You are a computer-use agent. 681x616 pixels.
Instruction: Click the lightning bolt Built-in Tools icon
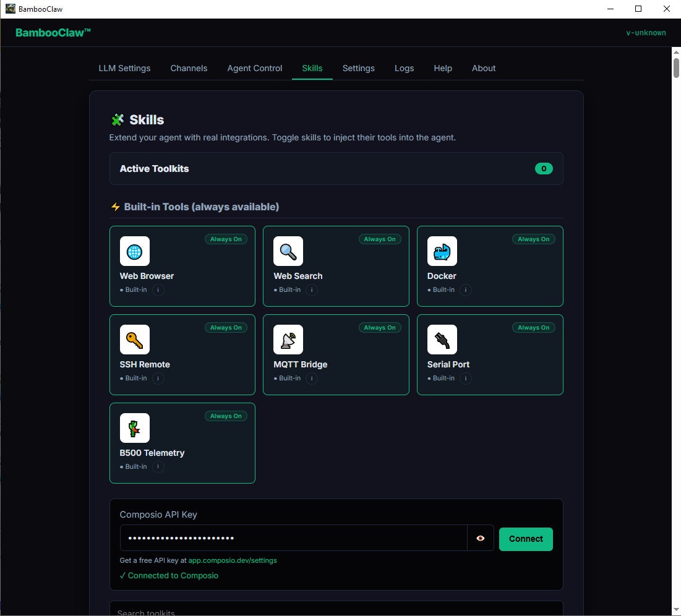pyautogui.click(x=116, y=207)
